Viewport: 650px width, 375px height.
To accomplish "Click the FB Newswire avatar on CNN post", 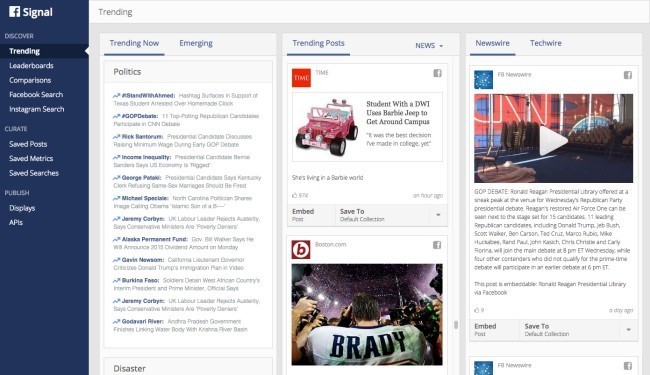I will click(x=483, y=80).
